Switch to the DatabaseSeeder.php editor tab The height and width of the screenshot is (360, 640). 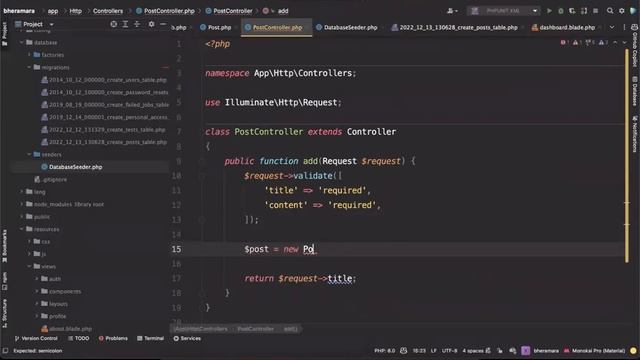click(347, 27)
